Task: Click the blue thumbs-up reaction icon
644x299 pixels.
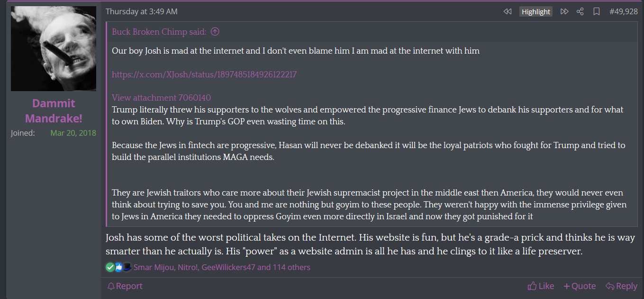Action: (x=118, y=267)
